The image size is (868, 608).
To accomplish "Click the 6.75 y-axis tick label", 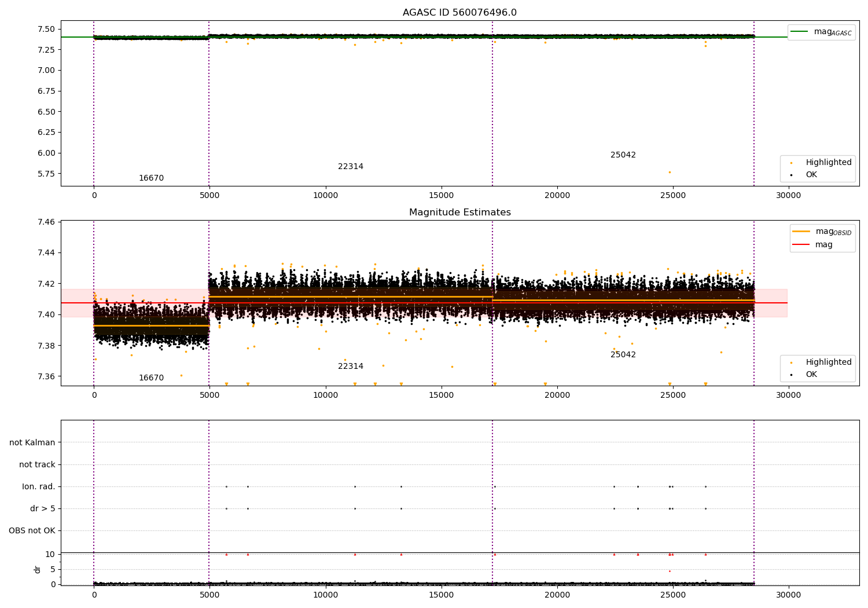I will pos(46,91).
